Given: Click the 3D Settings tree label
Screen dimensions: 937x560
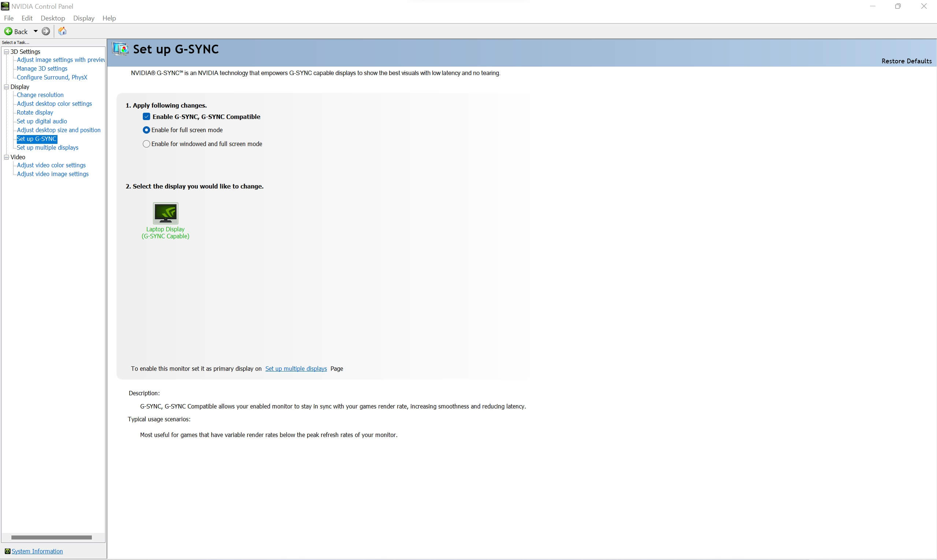Looking at the screenshot, I should click(x=25, y=52).
